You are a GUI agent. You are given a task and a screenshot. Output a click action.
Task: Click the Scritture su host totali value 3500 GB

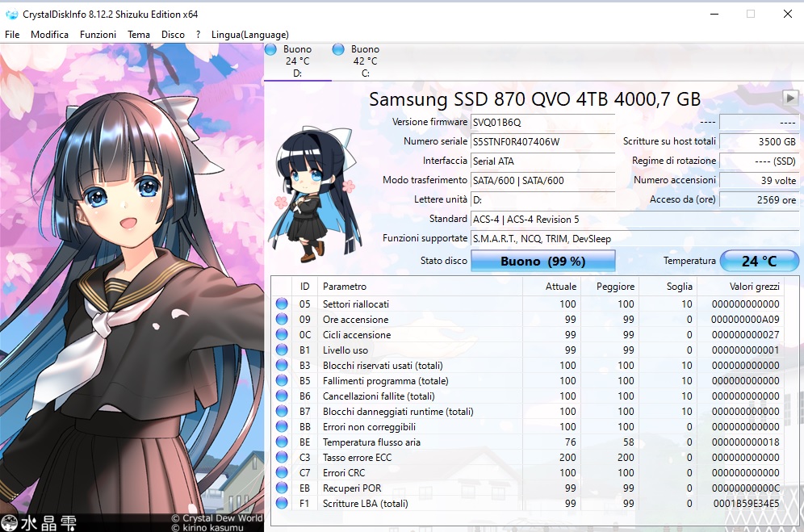point(759,141)
